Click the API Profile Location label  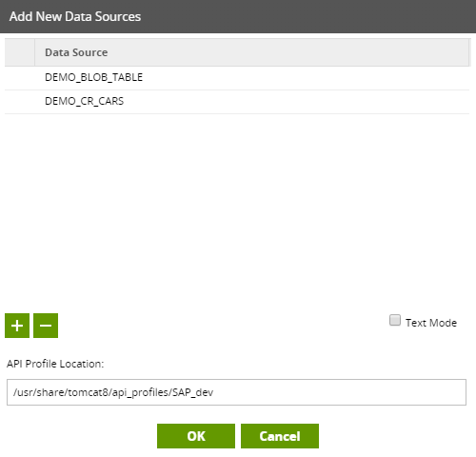[x=55, y=364]
